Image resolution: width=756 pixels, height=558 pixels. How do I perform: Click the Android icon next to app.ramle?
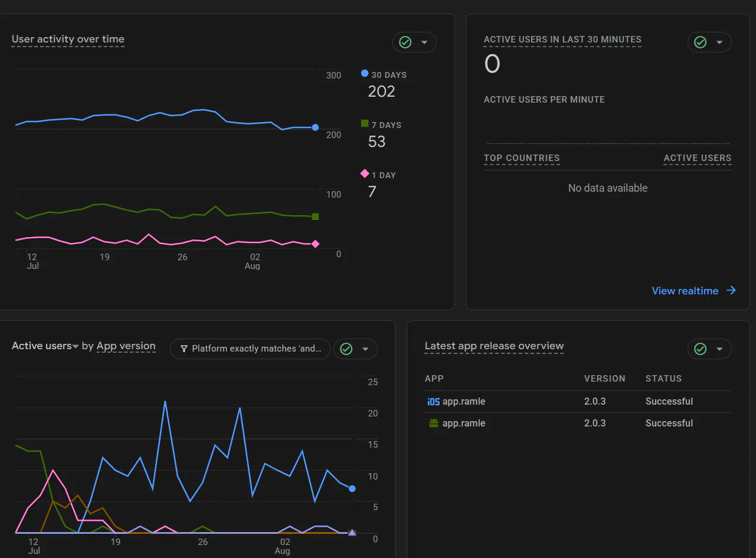point(434,424)
